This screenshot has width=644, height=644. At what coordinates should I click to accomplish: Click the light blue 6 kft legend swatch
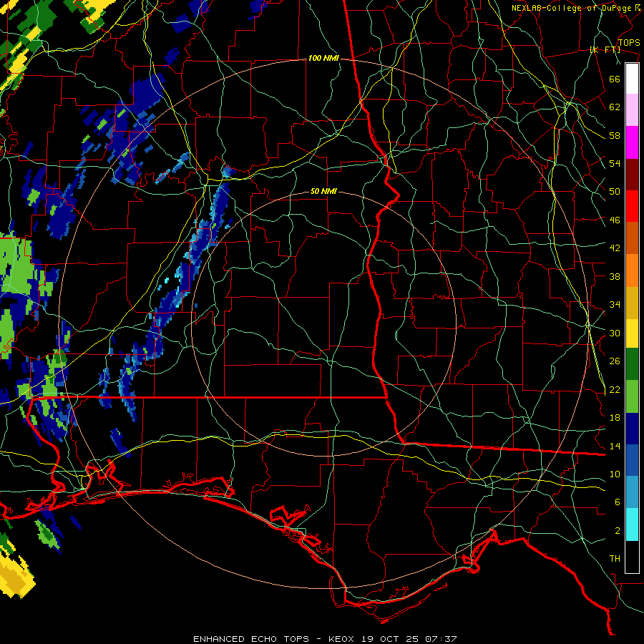point(632,492)
